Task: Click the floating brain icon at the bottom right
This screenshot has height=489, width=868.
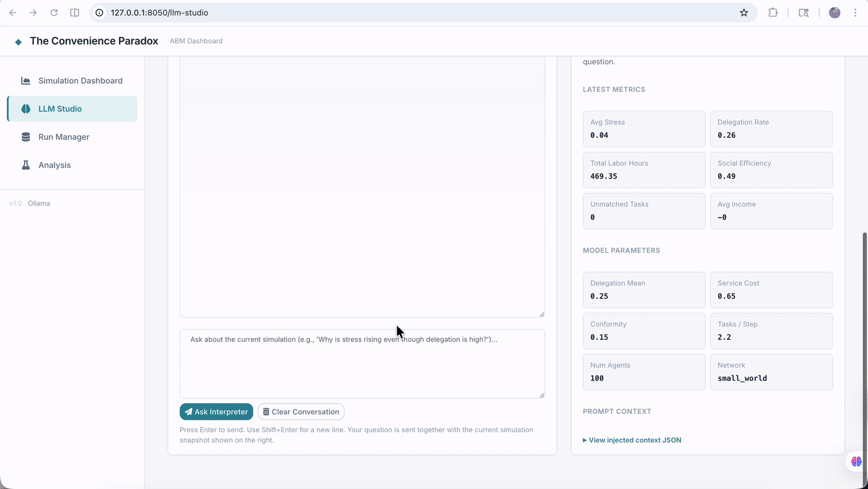Action: (x=857, y=461)
